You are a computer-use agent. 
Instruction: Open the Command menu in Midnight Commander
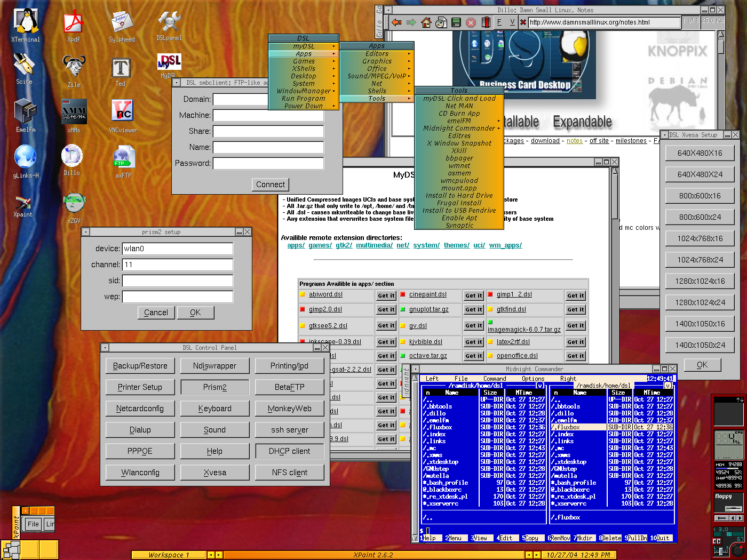(495, 379)
